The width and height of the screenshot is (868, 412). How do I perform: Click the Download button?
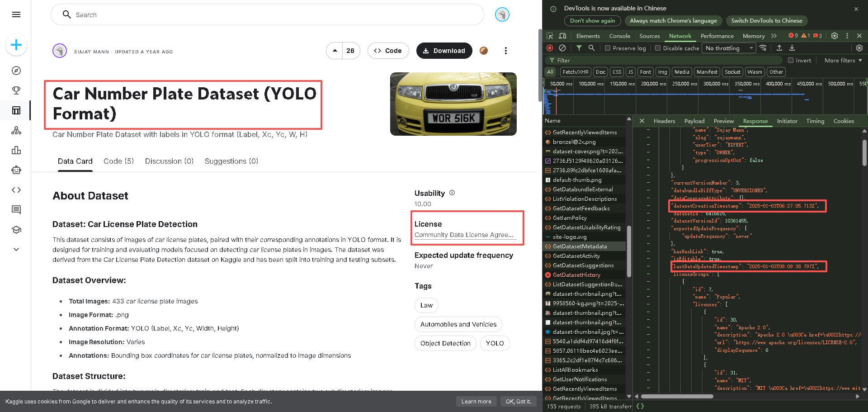tap(444, 51)
